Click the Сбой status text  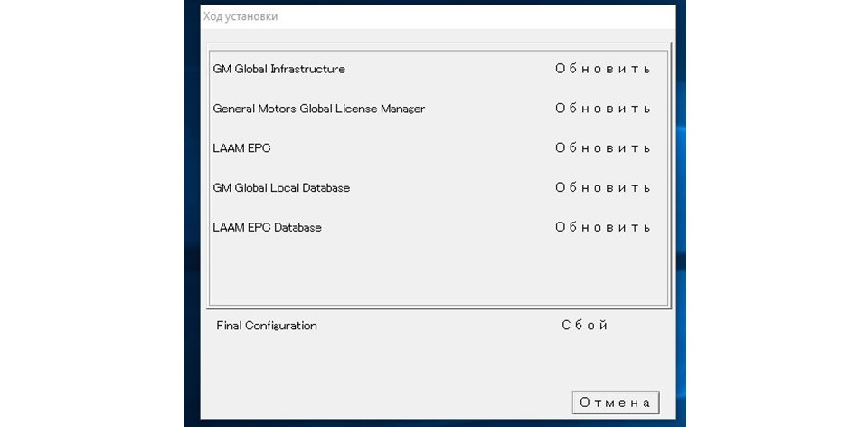(585, 326)
